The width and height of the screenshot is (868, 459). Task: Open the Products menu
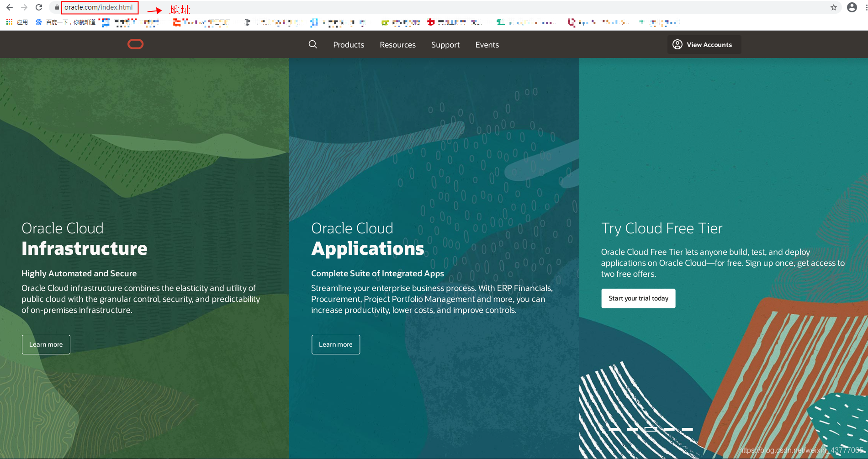(x=349, y=45)
